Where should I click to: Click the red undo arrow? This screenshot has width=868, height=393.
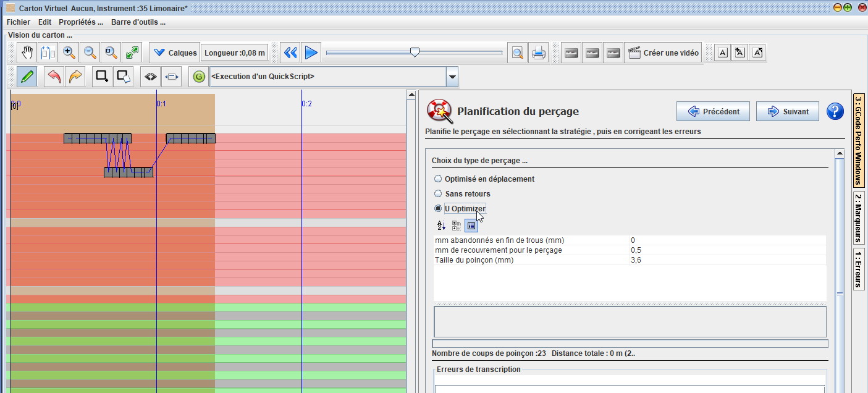(x=54, y=77)
